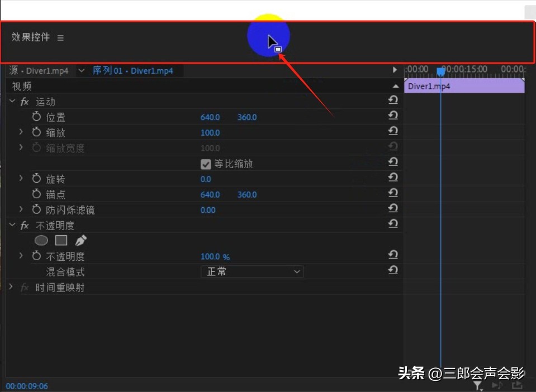536x392 pixels.
Task: Open the 混合模式 dropdown showing 正常
Action: pos(252,271)
